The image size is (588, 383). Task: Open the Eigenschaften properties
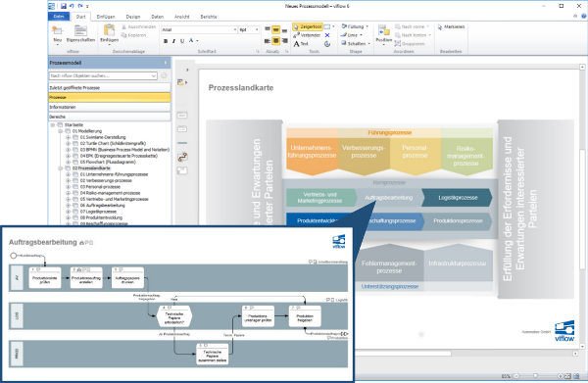pyautogui.click(x=80, y=34)
